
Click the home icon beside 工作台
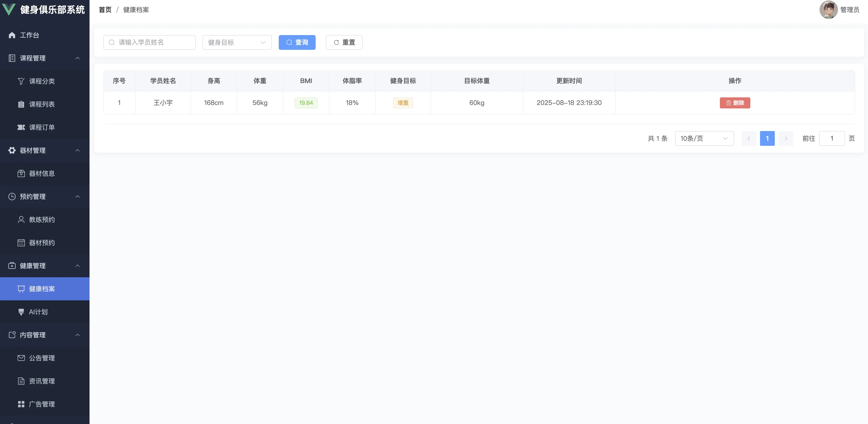tap(12, 35)
